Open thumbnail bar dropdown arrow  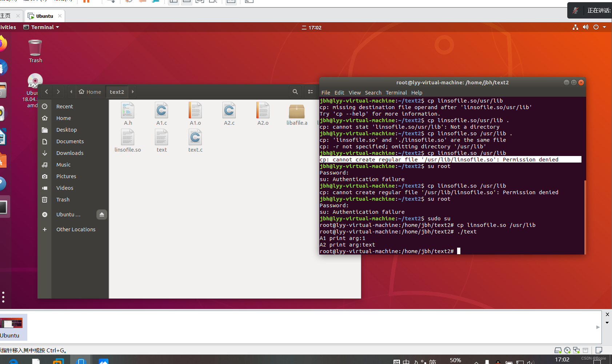click(x=607, y=323)
